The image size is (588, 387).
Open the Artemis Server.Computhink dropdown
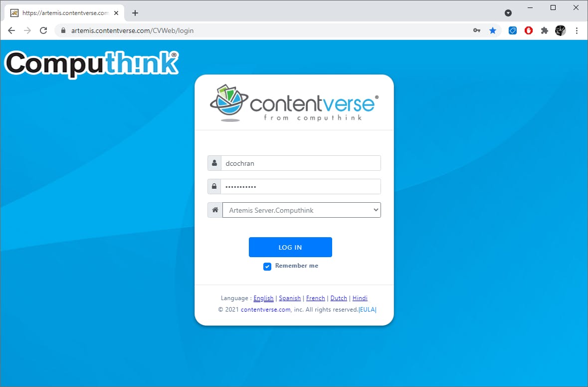point(302,210)
